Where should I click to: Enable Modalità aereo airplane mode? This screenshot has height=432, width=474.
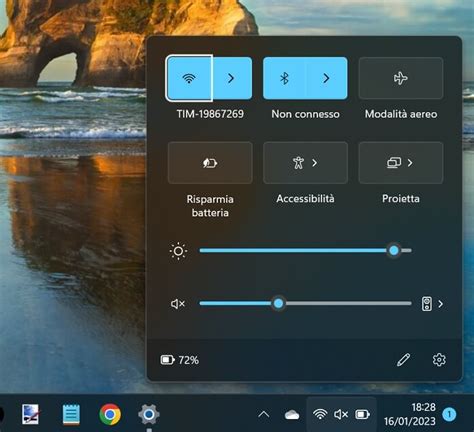coord(401,78)
